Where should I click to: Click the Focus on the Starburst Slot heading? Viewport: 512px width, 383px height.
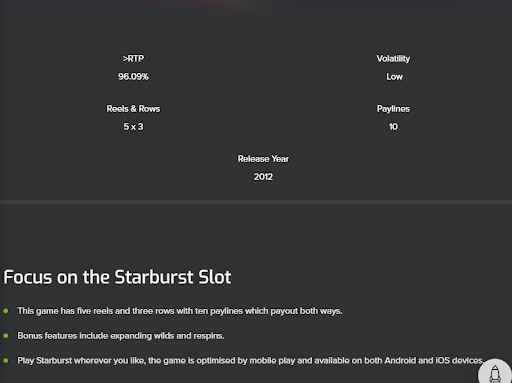coord(117,277)
